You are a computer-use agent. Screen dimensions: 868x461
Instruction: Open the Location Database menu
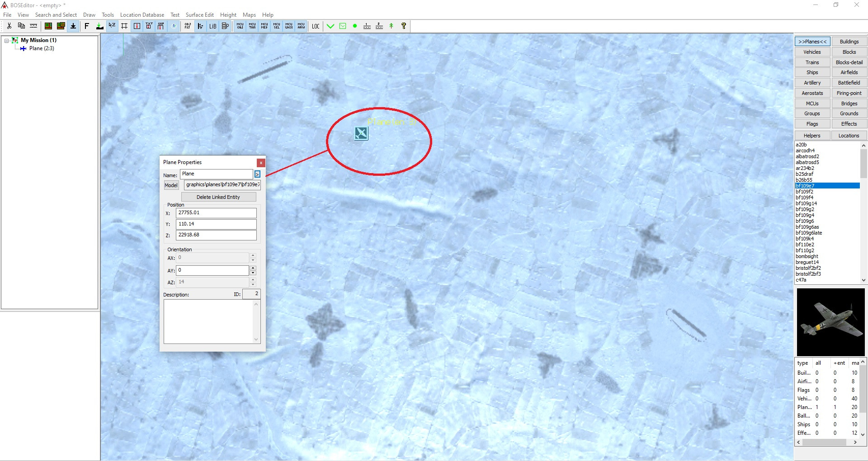click(x=142, y=15)
